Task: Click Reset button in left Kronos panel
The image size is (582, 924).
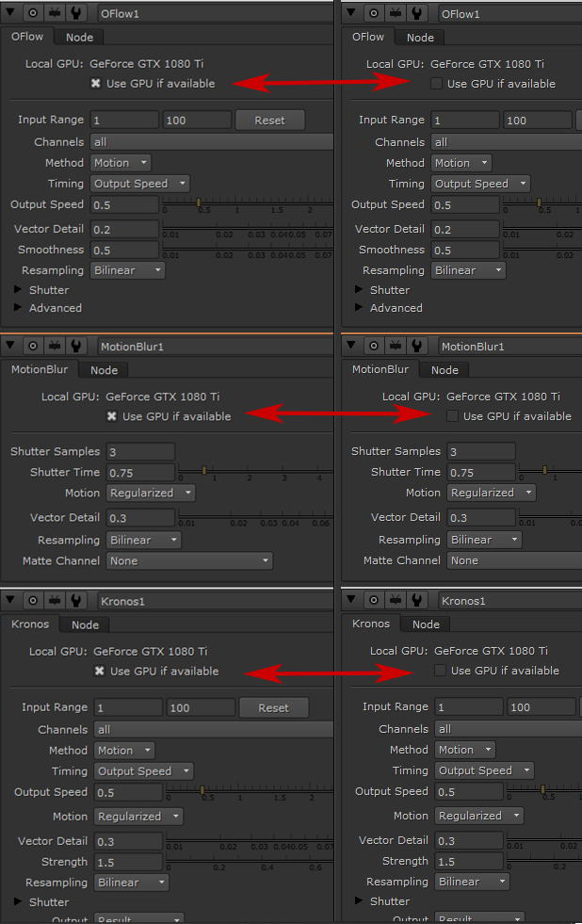Action: click(x=273, y=707)
